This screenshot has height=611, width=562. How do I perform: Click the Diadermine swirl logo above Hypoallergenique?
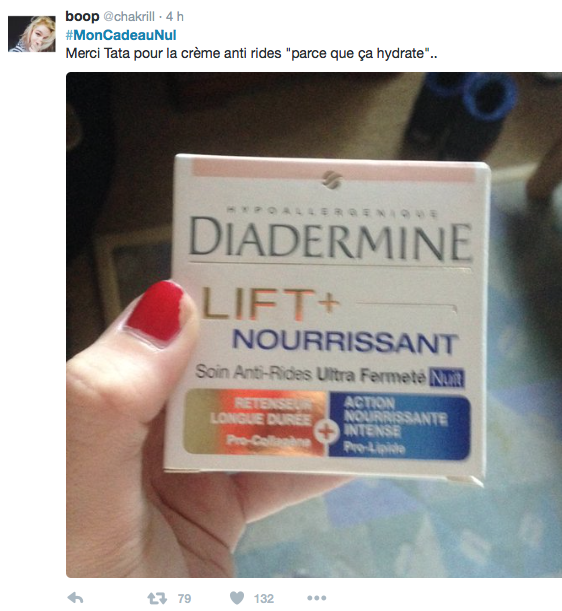pos(332,180)
